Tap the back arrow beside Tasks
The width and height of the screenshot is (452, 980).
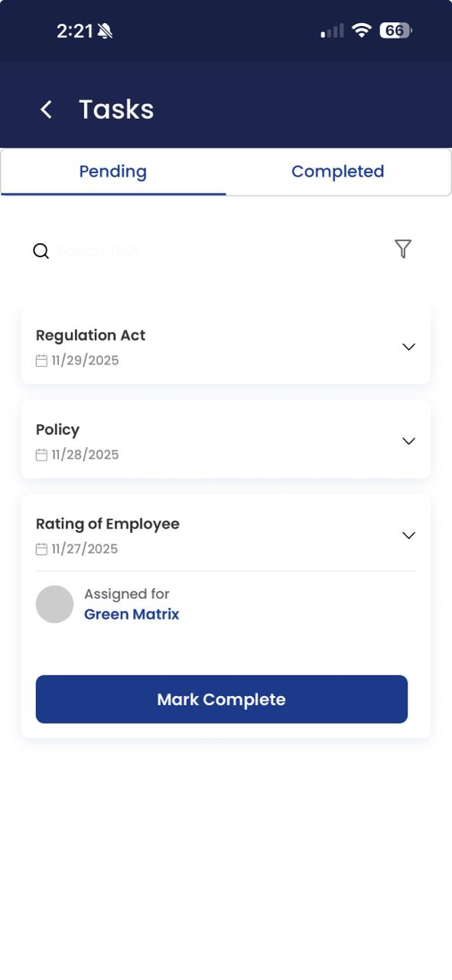pyautogui.click(x=46, y=109)
